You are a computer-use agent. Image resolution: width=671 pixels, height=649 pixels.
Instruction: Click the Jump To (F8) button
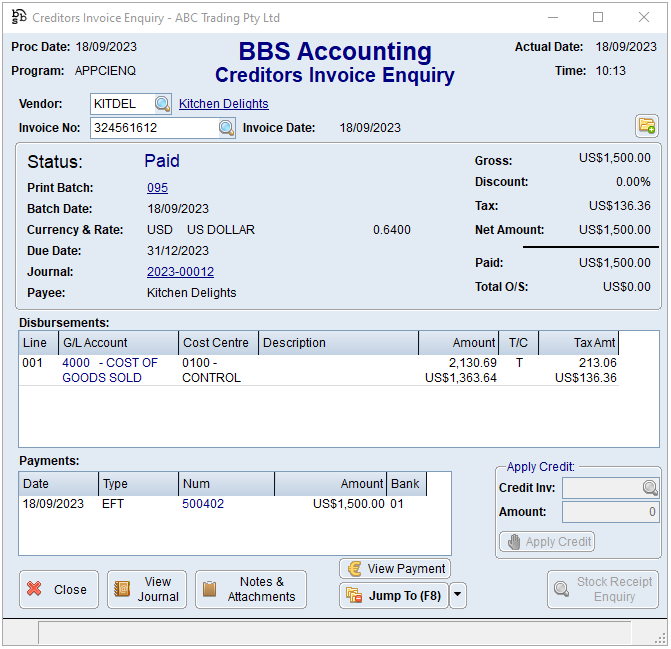[x=393, y=596]
